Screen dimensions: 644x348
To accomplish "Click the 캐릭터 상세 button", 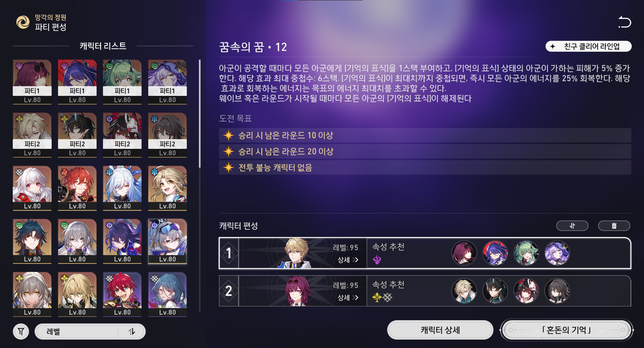I will 440,330.
